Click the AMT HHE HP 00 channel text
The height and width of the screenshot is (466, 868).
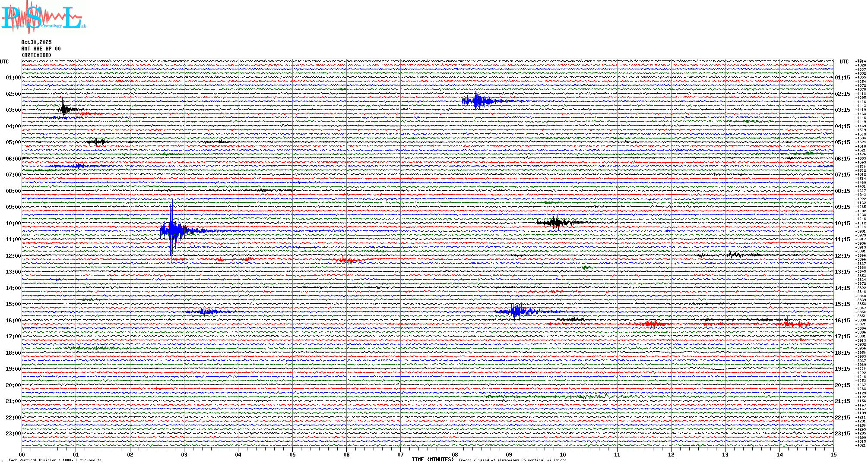tap(41, 49)
